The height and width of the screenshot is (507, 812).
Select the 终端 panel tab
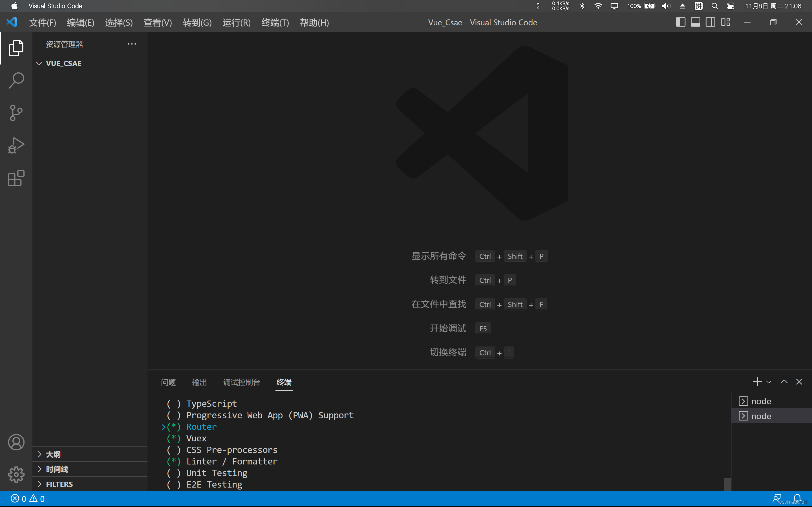tap(284, 382)
